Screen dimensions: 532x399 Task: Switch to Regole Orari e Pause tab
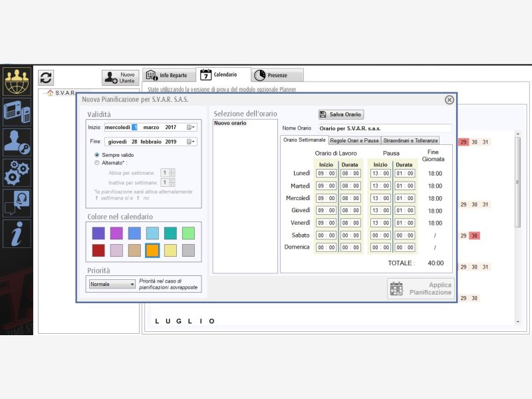(354, 140)
